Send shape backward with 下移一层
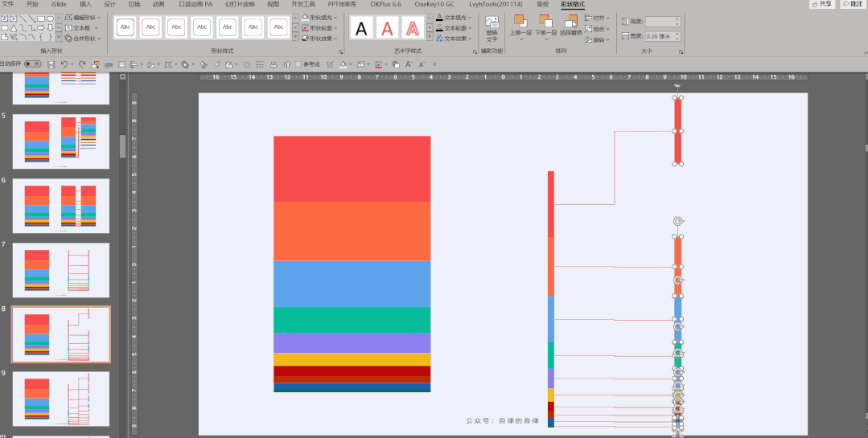 [x=545, y=26]
